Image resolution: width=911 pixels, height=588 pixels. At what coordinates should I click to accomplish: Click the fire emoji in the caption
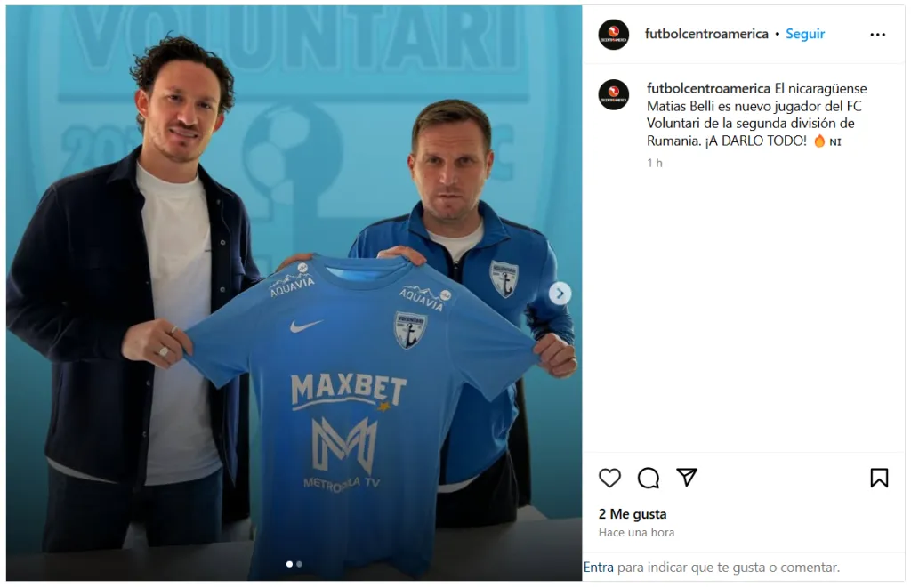tap(819, 141)
